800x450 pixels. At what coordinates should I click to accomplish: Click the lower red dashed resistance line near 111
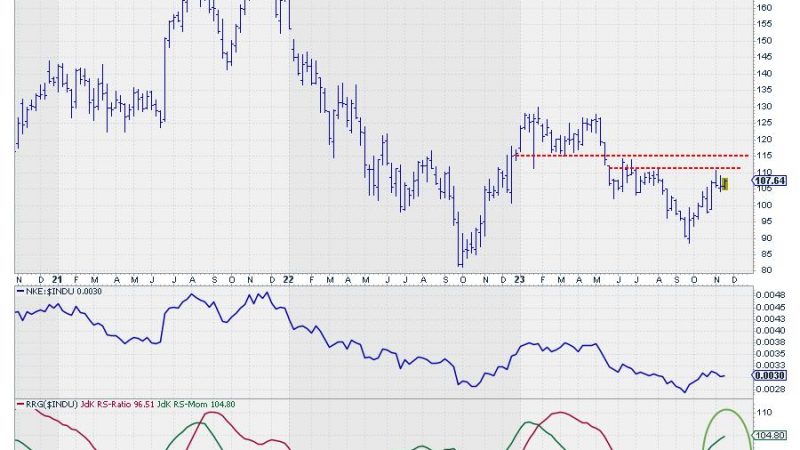point(674,168)
